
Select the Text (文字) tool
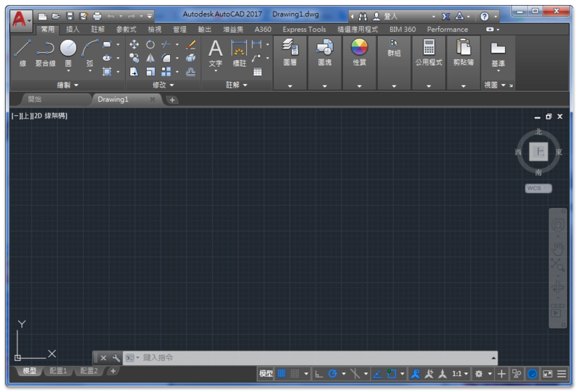tap(215, 54)
